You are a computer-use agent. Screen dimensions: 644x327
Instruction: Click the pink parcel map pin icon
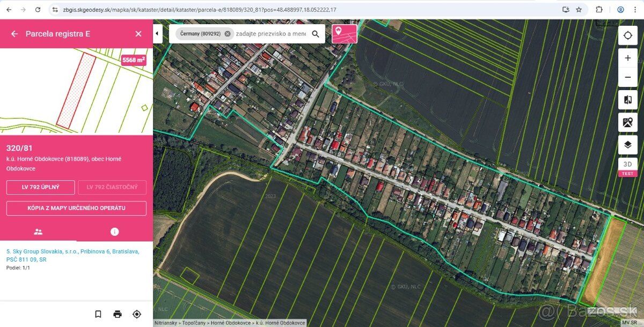(x=345, y=34)
